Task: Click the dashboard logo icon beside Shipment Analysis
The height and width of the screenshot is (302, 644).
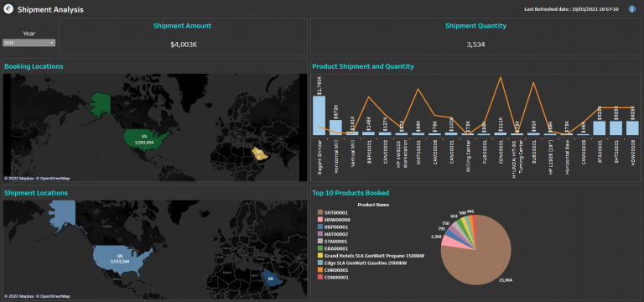Action: 8,9
